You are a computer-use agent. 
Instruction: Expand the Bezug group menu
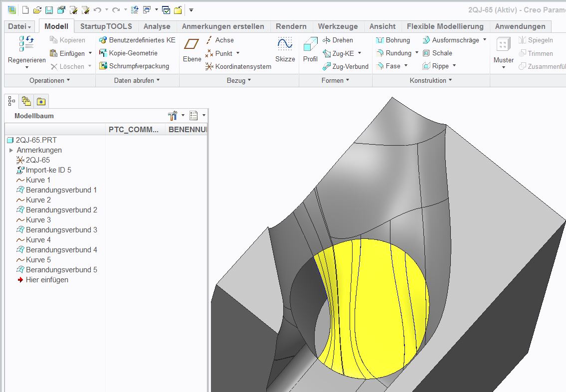238,80
